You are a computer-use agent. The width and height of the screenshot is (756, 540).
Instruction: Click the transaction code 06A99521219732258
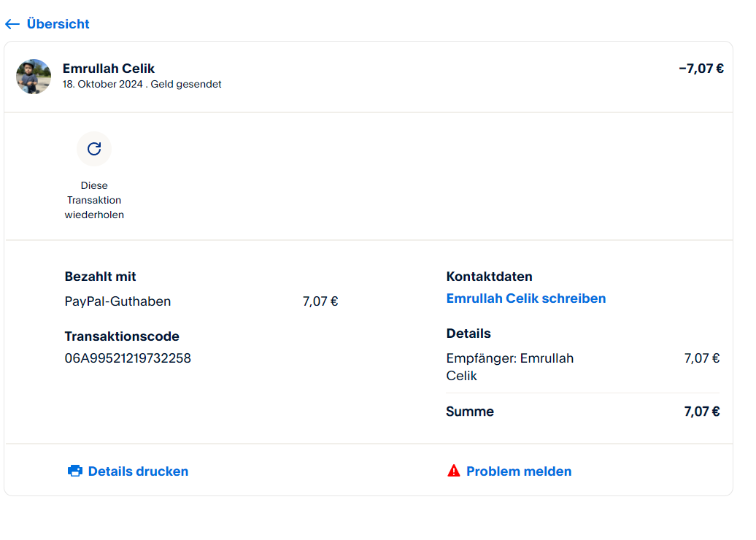[x=128, y=358]
